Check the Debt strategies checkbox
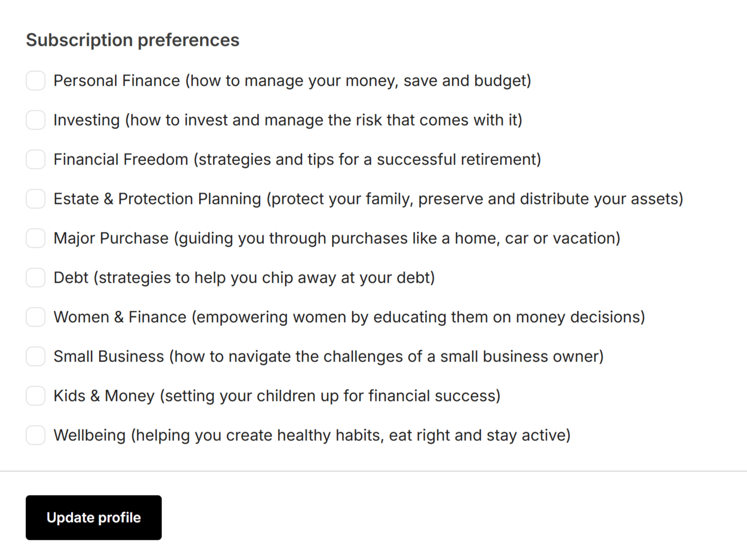Image resolution: width=747 pixels, height=560 pixels. tap(35, 278)
